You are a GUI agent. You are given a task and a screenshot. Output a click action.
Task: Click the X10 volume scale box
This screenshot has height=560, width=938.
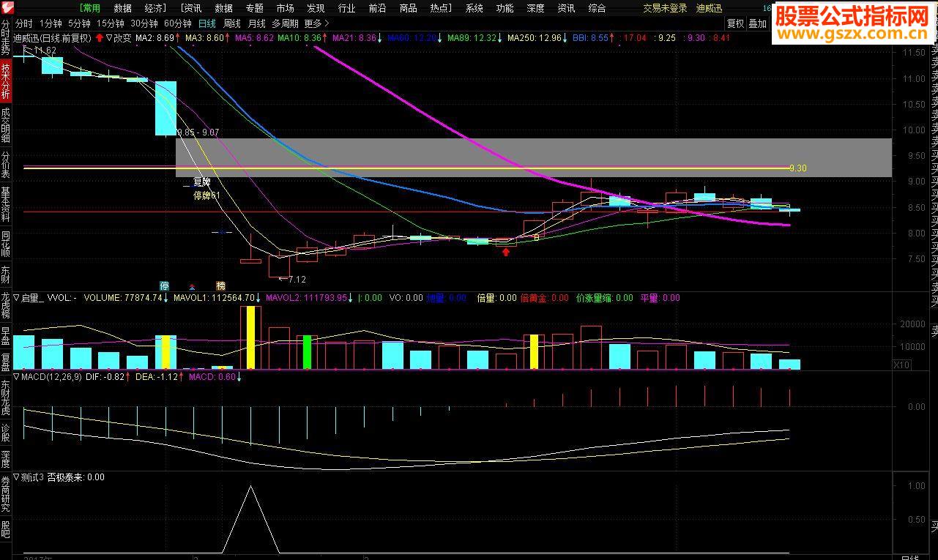[902, 365]
